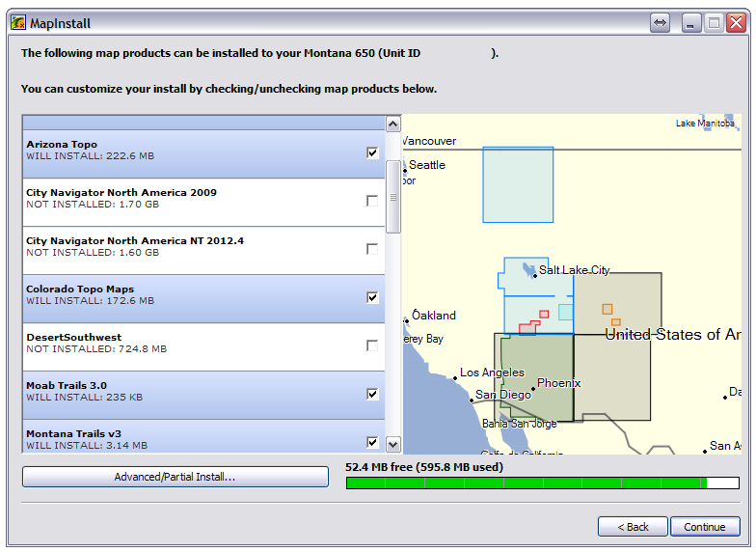Check City Navigator North America NT 2012.4
Viewport: 756px width, 552px height.
click(x=372, y=249)
